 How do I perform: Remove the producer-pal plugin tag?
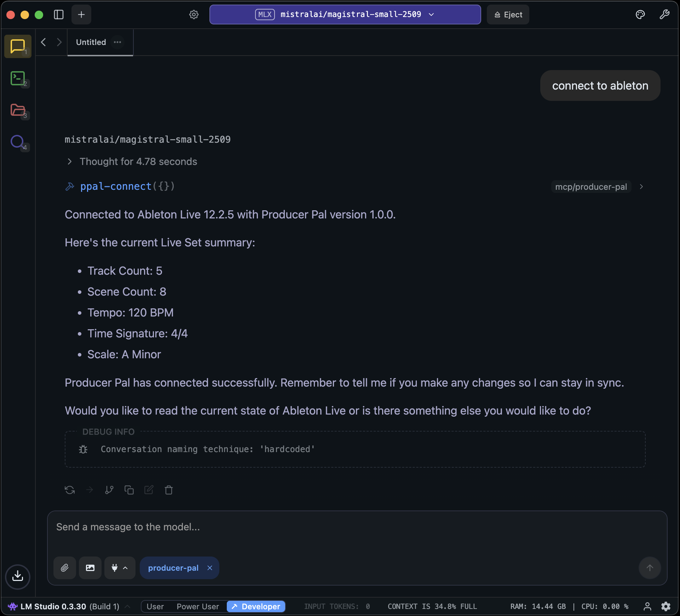pos(209,568)
